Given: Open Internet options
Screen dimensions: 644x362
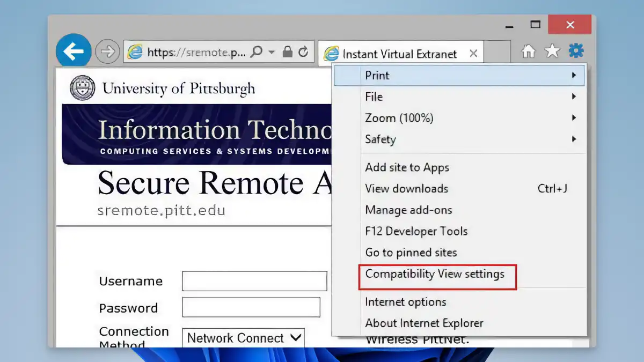Looking at the screenshot, I should coord(405,302).
